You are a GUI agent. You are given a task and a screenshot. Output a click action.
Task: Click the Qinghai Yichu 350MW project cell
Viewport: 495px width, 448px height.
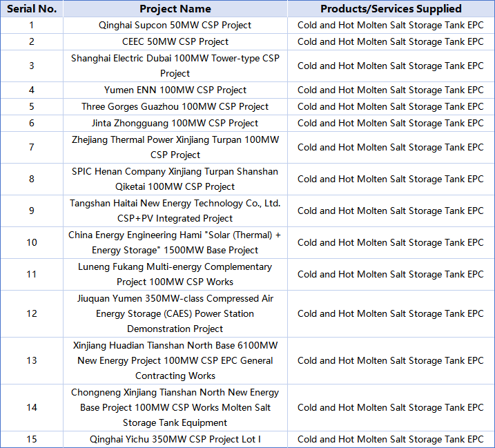[x=175, y=439]
